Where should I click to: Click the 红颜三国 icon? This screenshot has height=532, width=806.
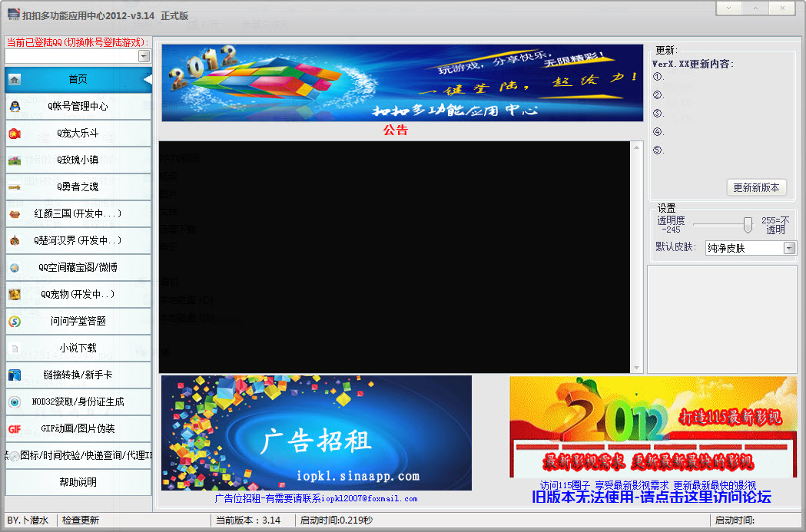pyautogui.click(x=15, y=214)
